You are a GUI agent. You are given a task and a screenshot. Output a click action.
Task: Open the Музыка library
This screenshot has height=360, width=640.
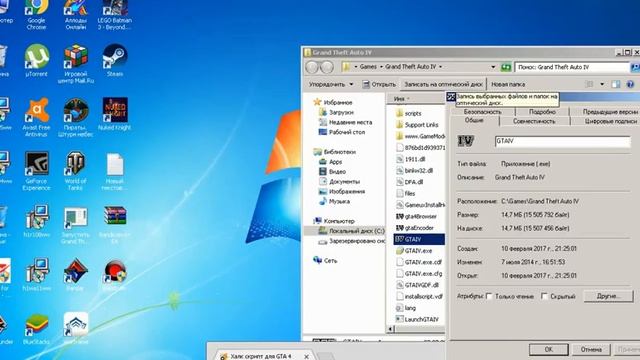[x=334, y=201]
